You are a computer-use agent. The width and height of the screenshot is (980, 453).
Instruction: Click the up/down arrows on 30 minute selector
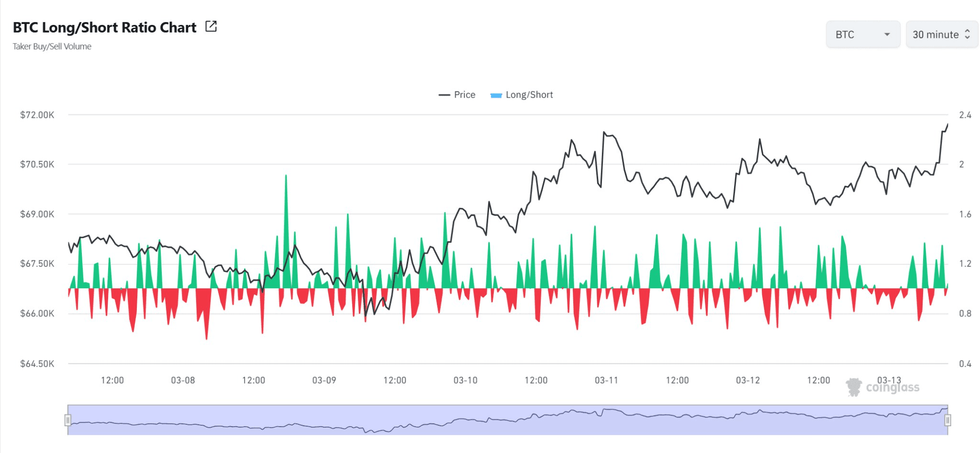pyautogui.click(x=967, y=34)
